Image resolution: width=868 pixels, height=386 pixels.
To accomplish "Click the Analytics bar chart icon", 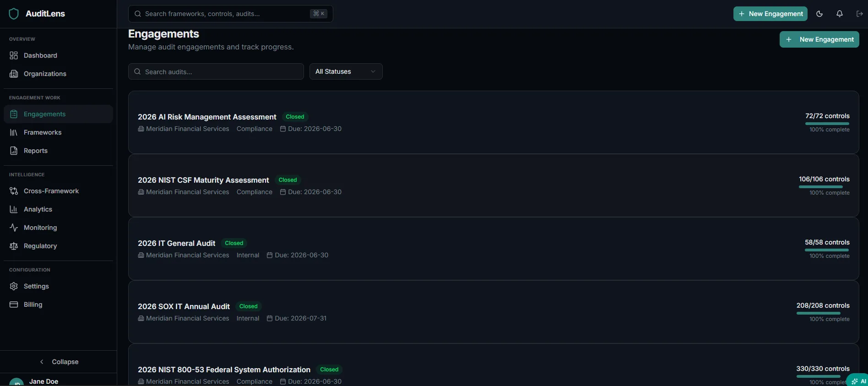I will pos(14,209).
